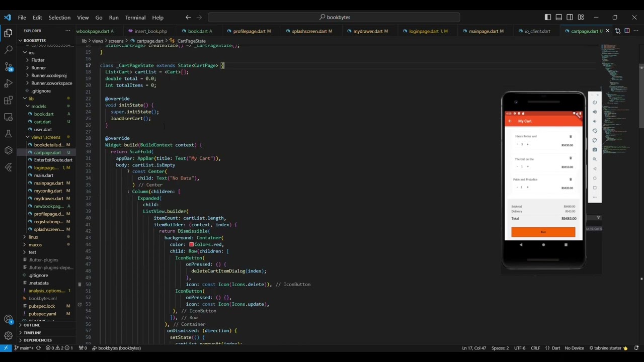644x362 pixels.
Task: Open the Accounts menu in activity bar
Action: (8, 319)
